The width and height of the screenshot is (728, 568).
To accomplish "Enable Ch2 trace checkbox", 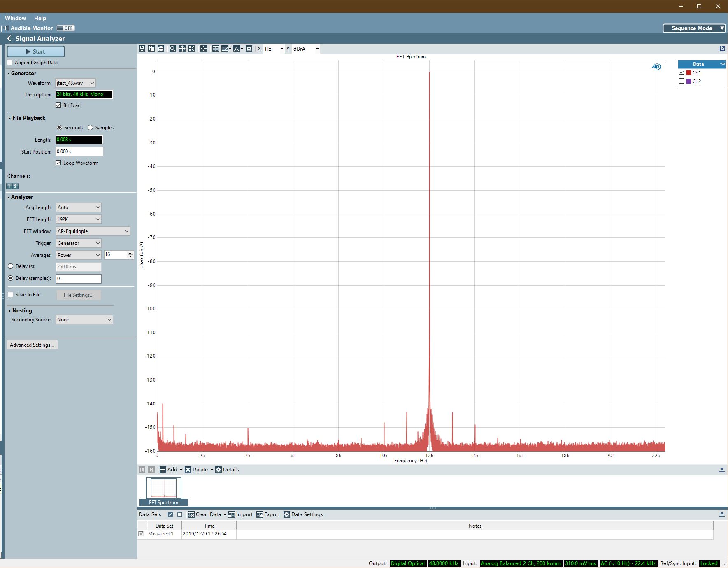I will [682, 81].
